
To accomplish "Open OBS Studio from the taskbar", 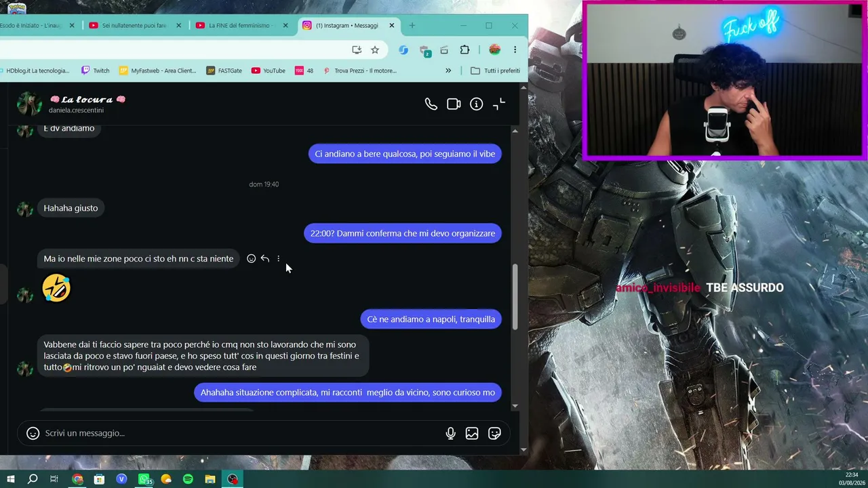I will [233, 479].
